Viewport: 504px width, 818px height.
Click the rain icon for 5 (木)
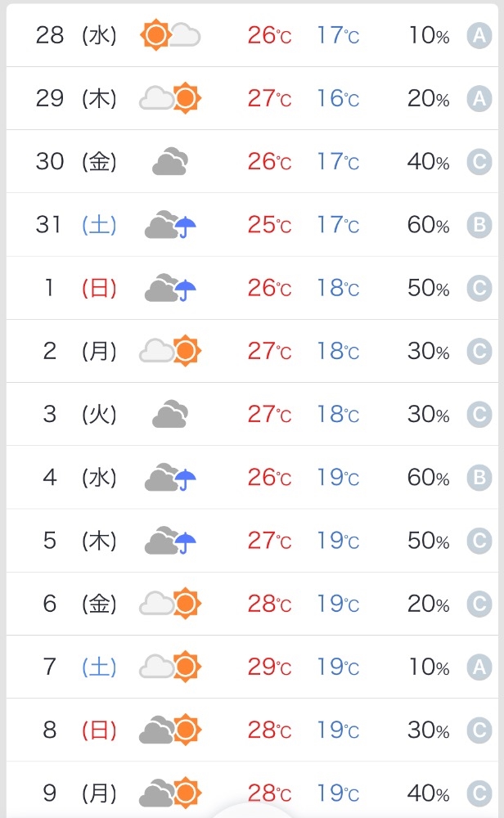170,540
